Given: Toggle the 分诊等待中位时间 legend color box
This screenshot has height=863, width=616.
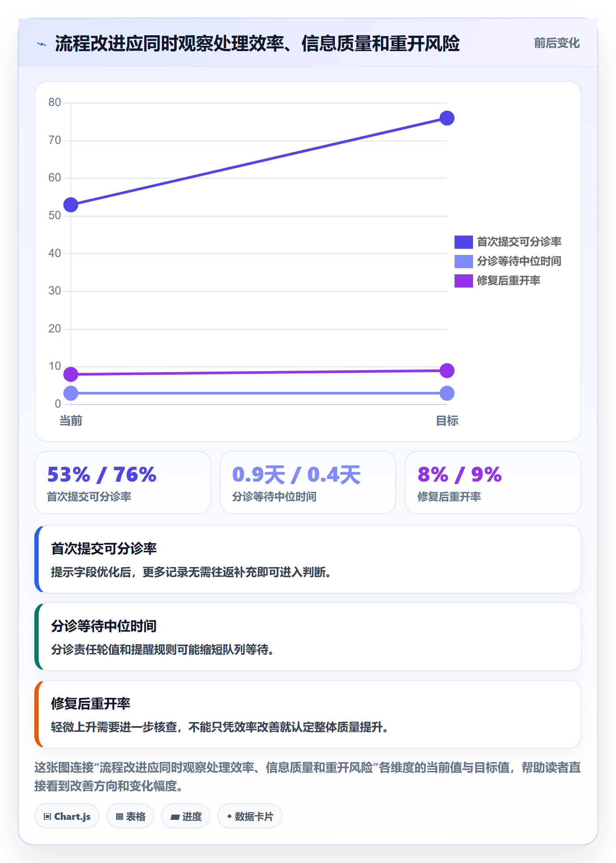Looking at the screenshot, I should 463,262.
